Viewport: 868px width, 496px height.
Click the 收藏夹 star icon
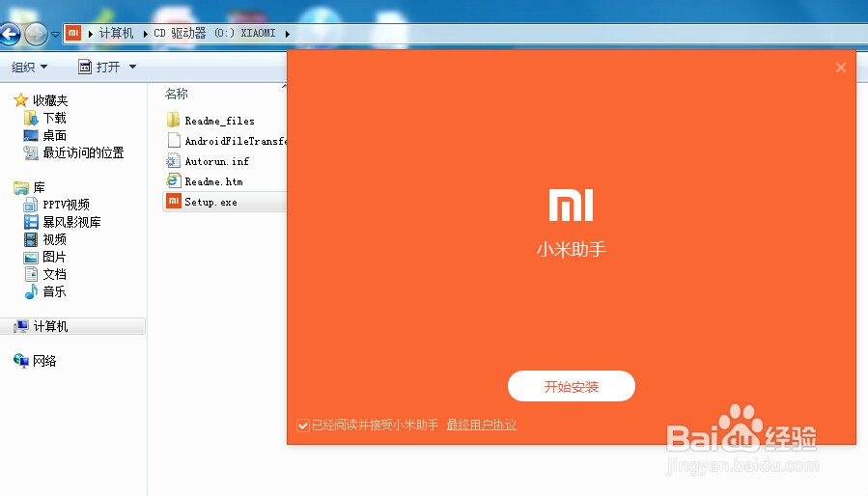(20, 100)
